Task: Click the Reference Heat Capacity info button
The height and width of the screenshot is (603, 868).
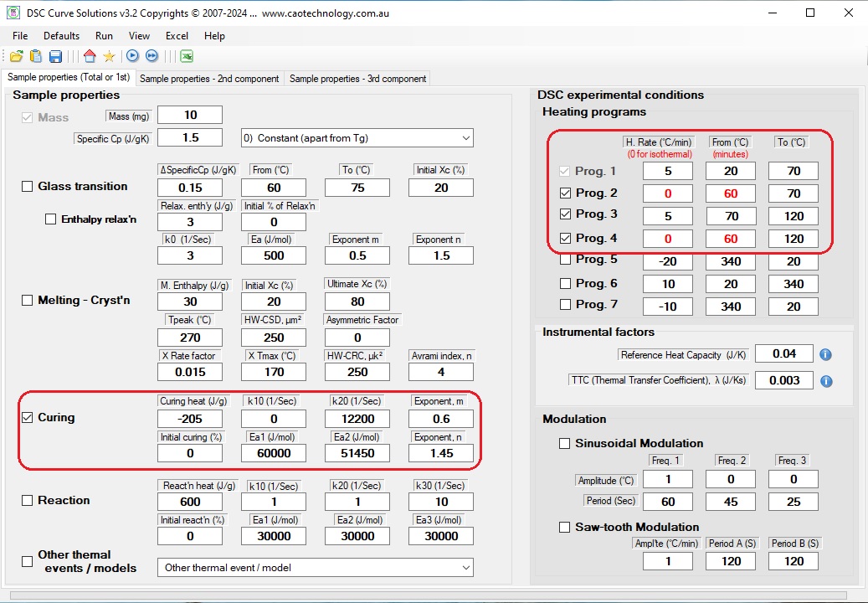Action: click(x=825, y=353)
